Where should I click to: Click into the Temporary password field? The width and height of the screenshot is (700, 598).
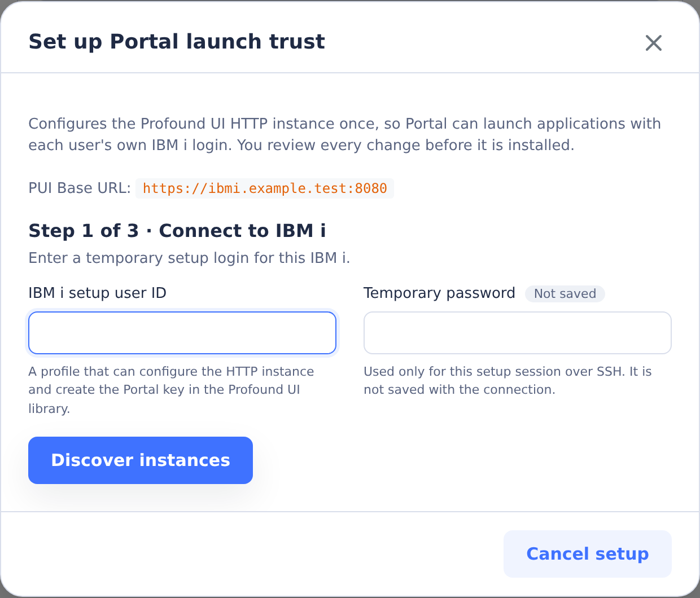pyautogui.click(x=518, y=333)
